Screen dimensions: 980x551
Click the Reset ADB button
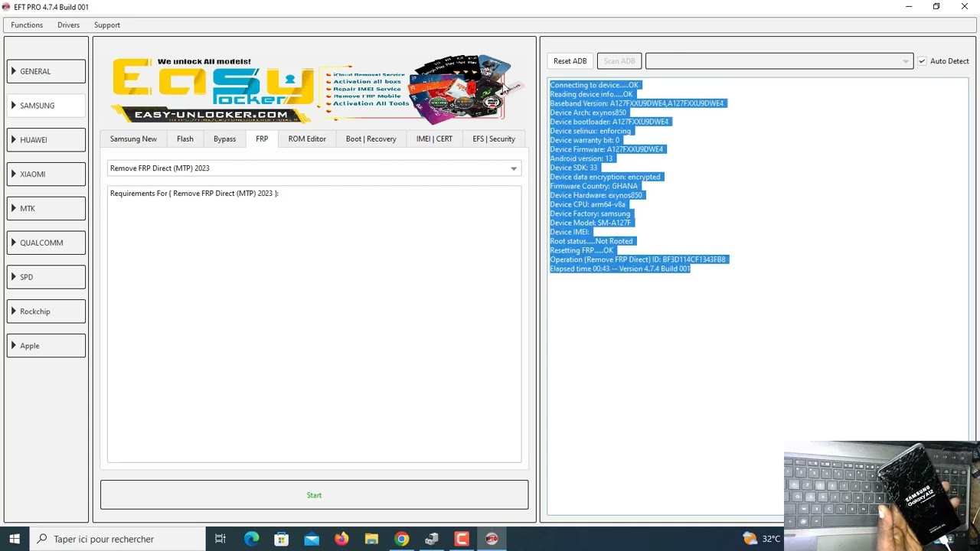(x=570, y=61)
